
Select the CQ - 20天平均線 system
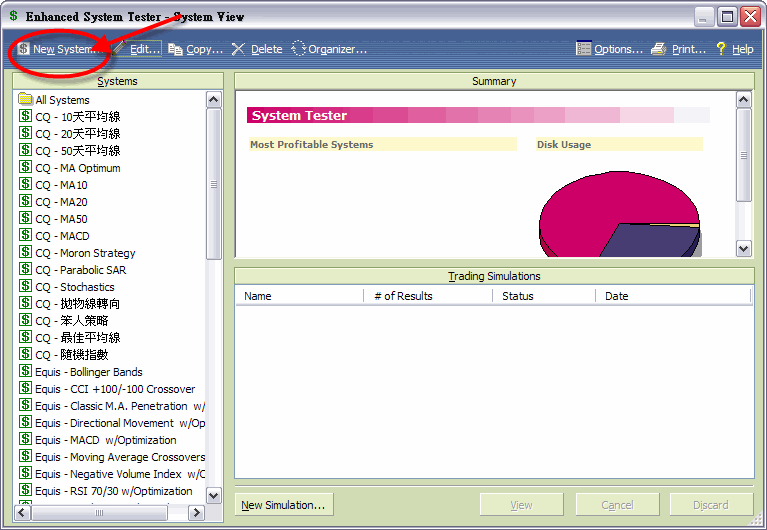pos(69,134)
